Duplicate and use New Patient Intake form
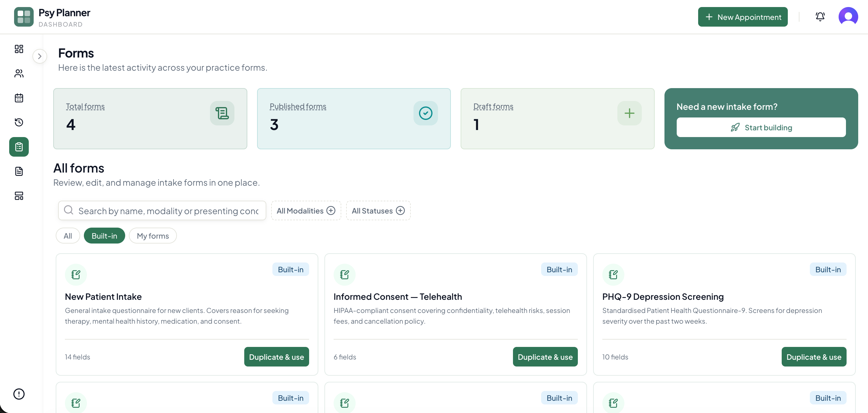This screenshot has width=868, height=413. [x=276, y=357]
